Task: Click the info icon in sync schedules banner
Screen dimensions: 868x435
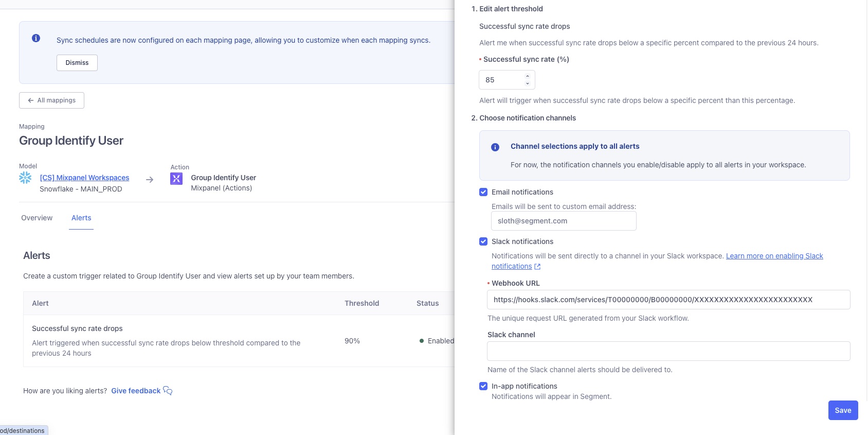Action: pyautogui.click(x=36, y=38)
